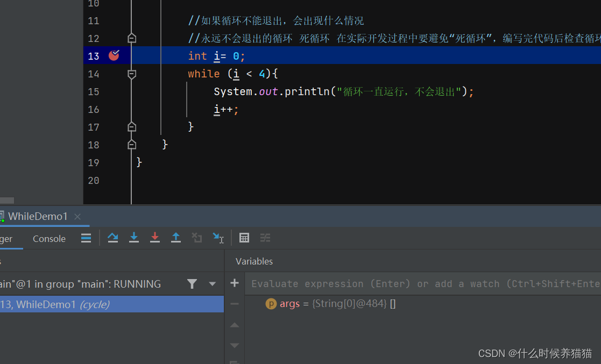Click the thread filter funnel icon
601x364 pixels.
pos(192,283)
